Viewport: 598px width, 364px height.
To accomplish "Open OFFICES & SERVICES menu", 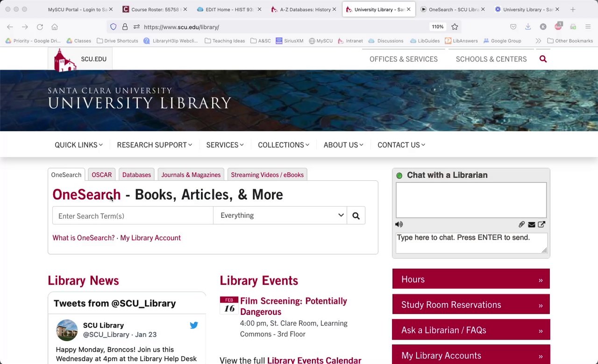I will coord(404,59).
